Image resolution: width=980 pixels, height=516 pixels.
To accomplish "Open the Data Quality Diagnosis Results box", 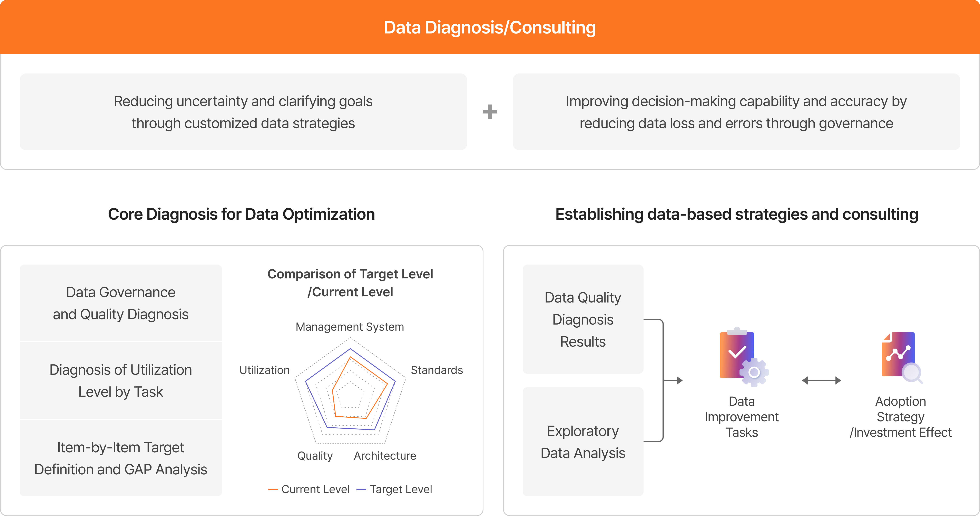I will (x=583, y=319).
